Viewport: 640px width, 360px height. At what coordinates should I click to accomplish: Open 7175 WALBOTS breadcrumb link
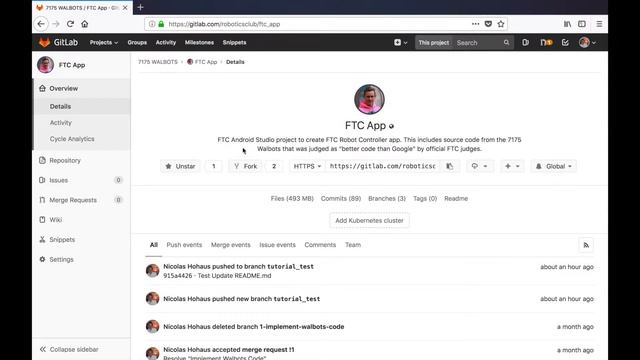(x=158, y=62)
